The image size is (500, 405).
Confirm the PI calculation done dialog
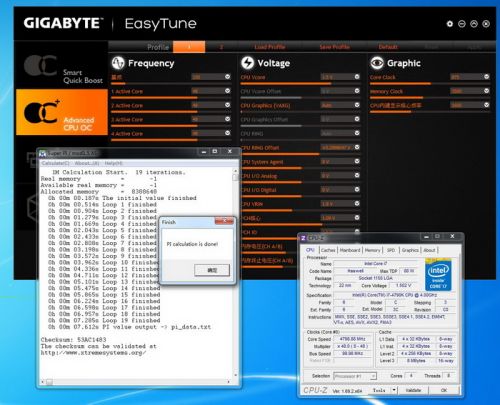(212, 270)
